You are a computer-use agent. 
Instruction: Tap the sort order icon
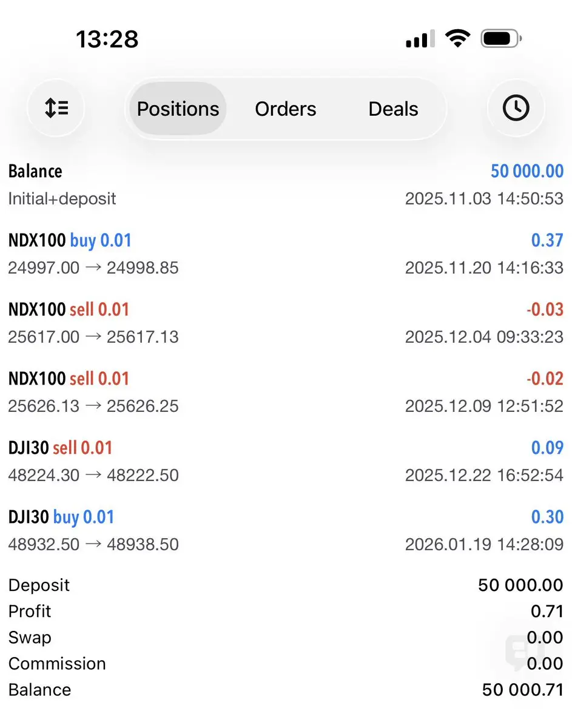pyautogui.click(x=56, y=109)
